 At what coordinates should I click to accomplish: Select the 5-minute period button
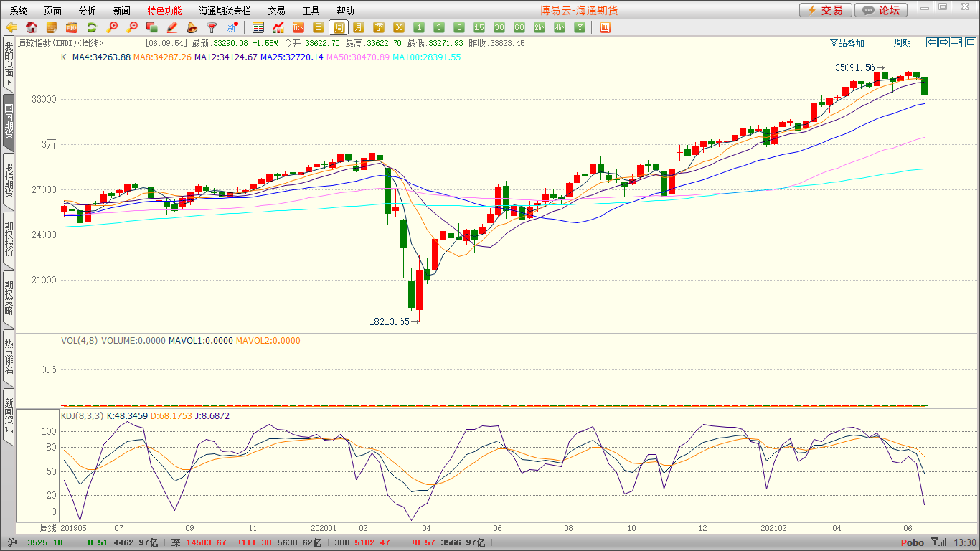459,27
